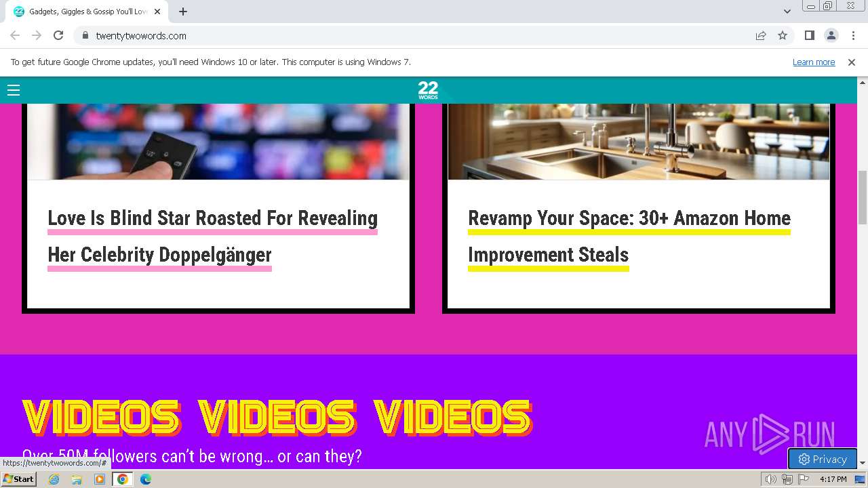This screenshot has width=868, height=488.
Task: Open Chrome profile menu
Action: (x=831, y=35)
